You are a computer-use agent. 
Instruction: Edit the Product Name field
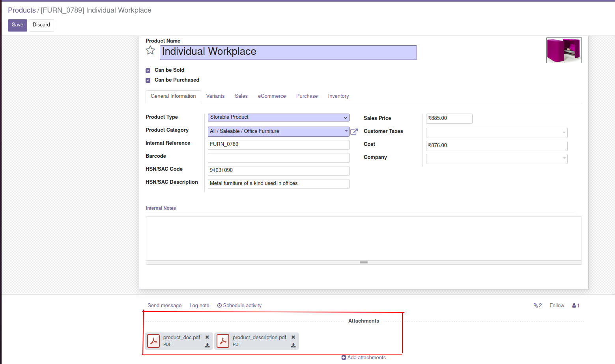coord(288,52)
